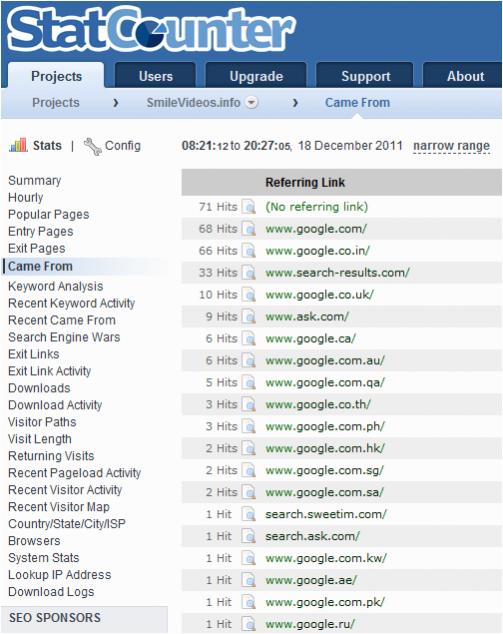This screenshot has height=634, width=503.
Task: Open Browsers report
Action: [x=34, y=541]
